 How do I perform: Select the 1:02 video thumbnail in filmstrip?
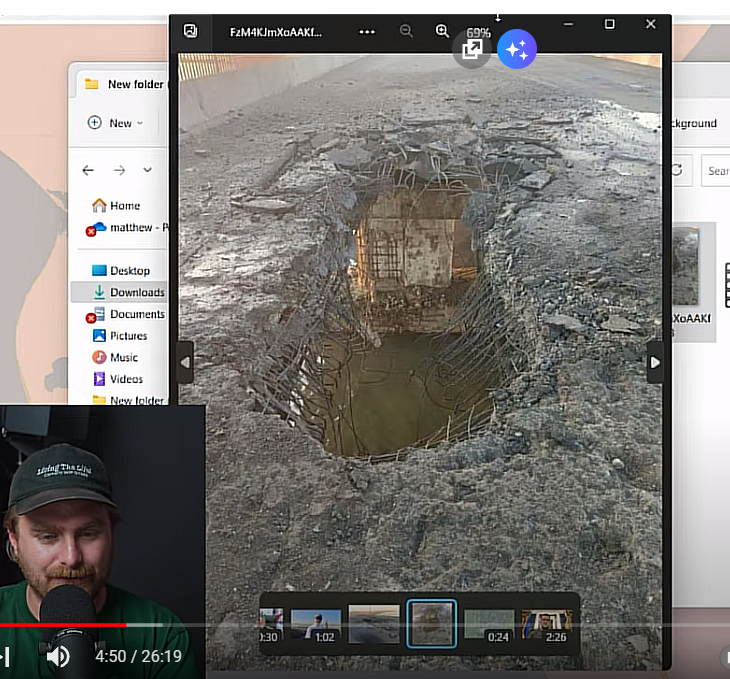coord(316,625)
